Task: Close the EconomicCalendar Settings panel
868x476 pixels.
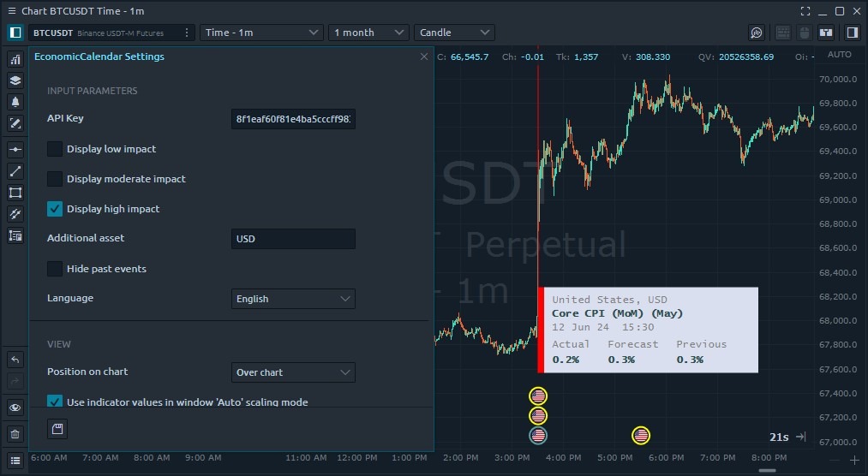Action: click(424, 57)
